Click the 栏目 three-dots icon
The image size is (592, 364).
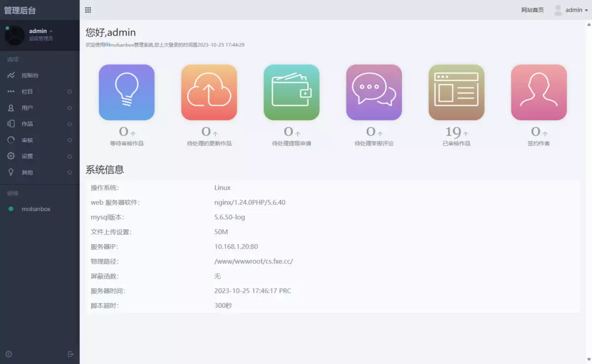11,92
